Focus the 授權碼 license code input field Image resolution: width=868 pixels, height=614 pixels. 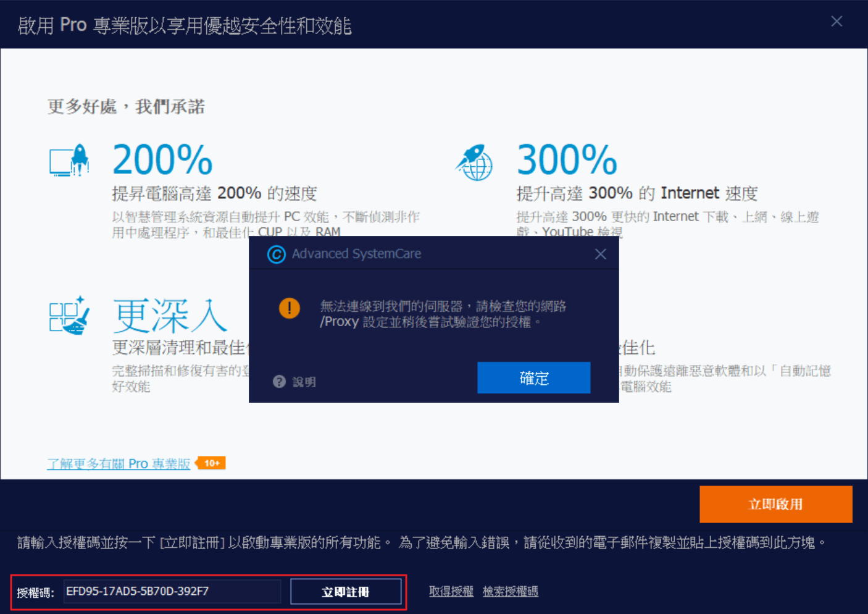(172, 591)
